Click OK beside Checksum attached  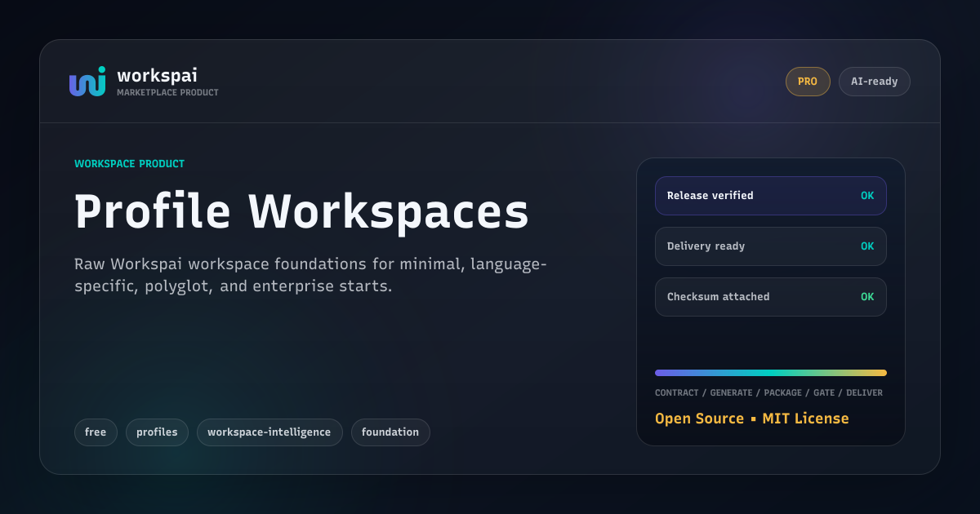click(x=867, y=297)
